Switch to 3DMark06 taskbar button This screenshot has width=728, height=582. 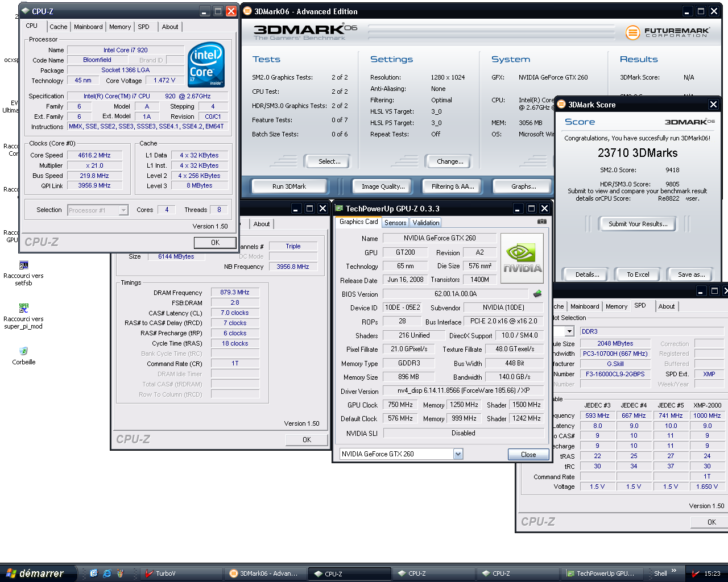point(265,573)
